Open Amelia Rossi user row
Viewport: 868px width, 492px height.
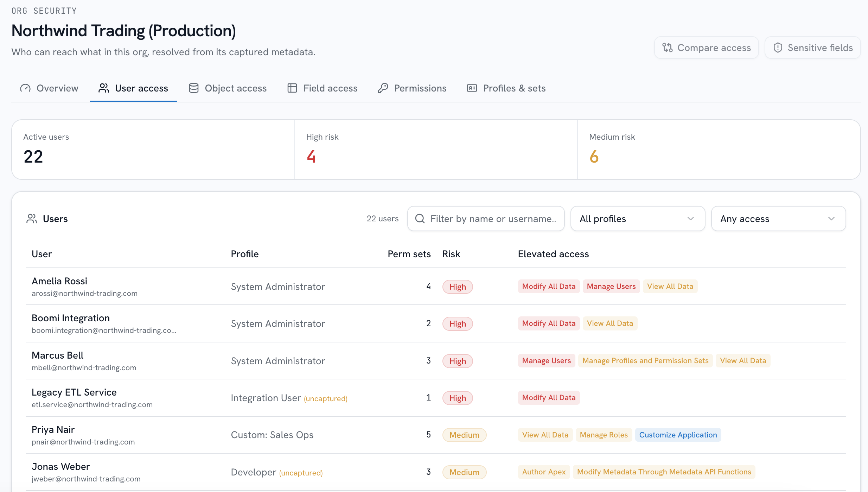point(436,286)
